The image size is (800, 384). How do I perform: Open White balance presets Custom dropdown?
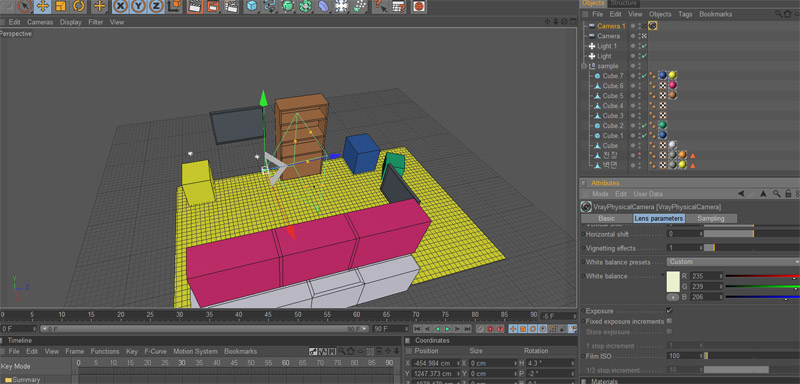click(733, 262)
